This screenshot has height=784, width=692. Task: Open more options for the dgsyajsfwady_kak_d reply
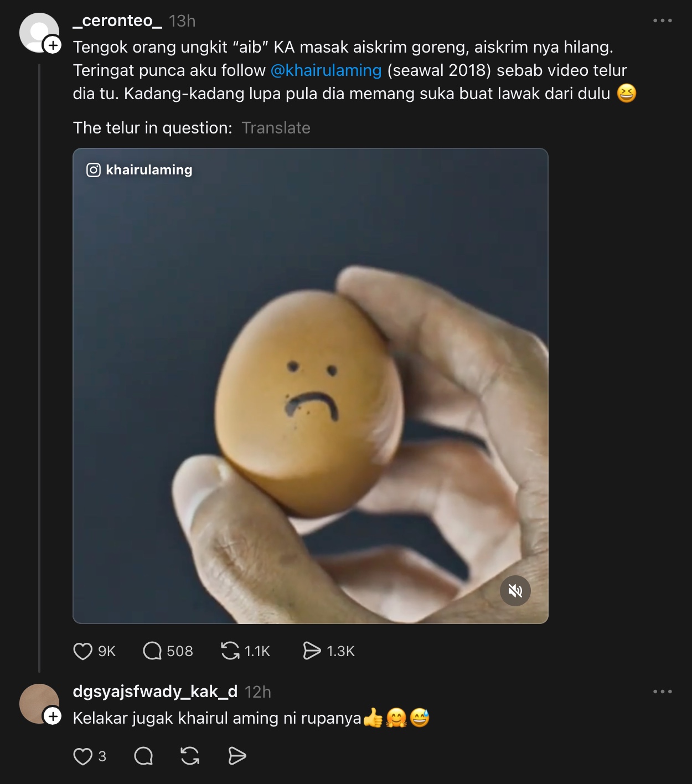pyautogui.click(x=662, y=692)
